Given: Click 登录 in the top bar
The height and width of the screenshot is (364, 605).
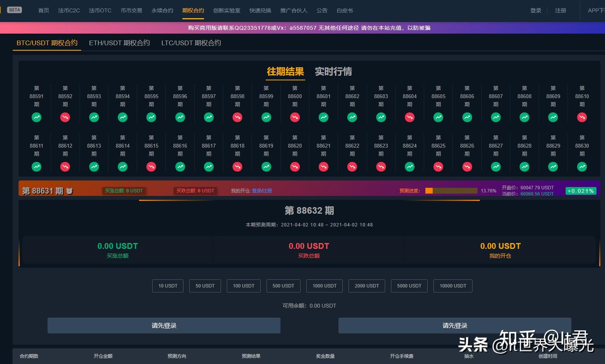Looking at the screenshot, I should click(536, 10).
